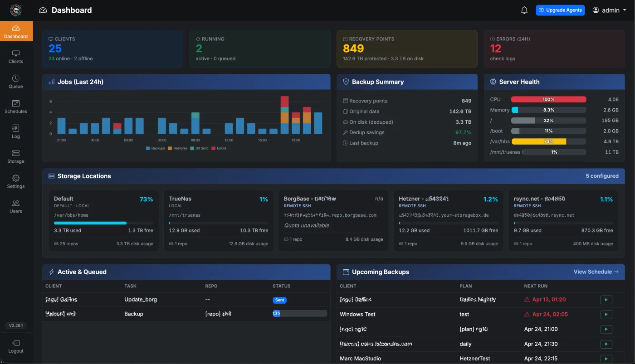Screen dimensions: 635x364
Task: Select the Dashboard sidebar tab
Action: point(16,31)
